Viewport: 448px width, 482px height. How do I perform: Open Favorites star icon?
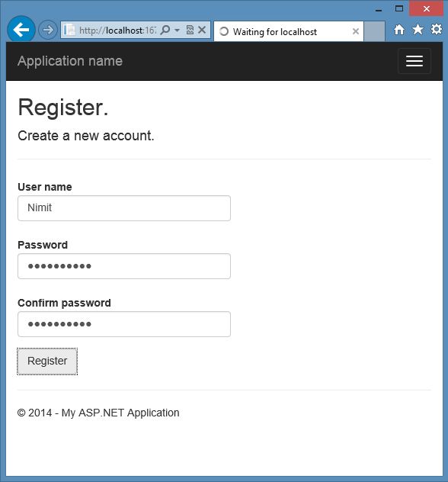pyautogui.click(x=418, y=30)
